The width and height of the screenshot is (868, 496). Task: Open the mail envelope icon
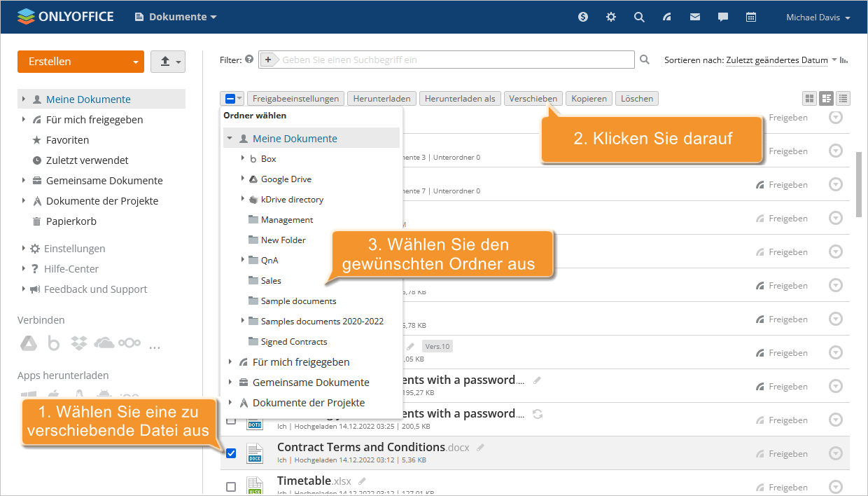point(695,17)
